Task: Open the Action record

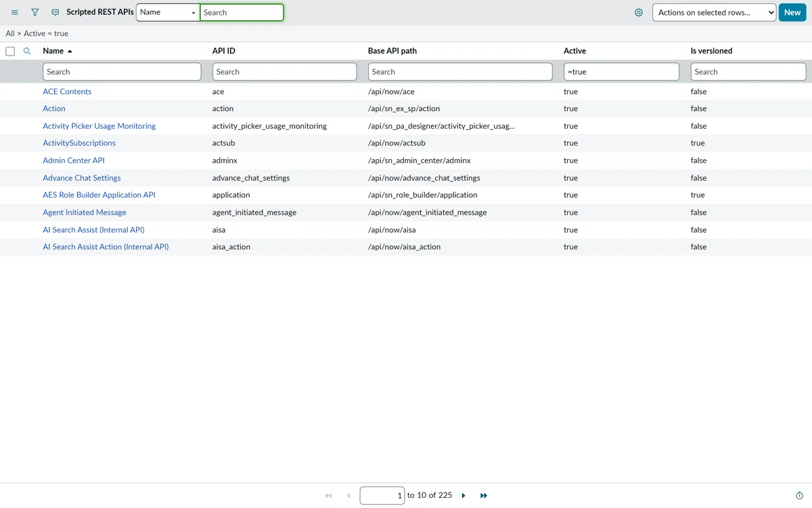Action: coord(54,108)
